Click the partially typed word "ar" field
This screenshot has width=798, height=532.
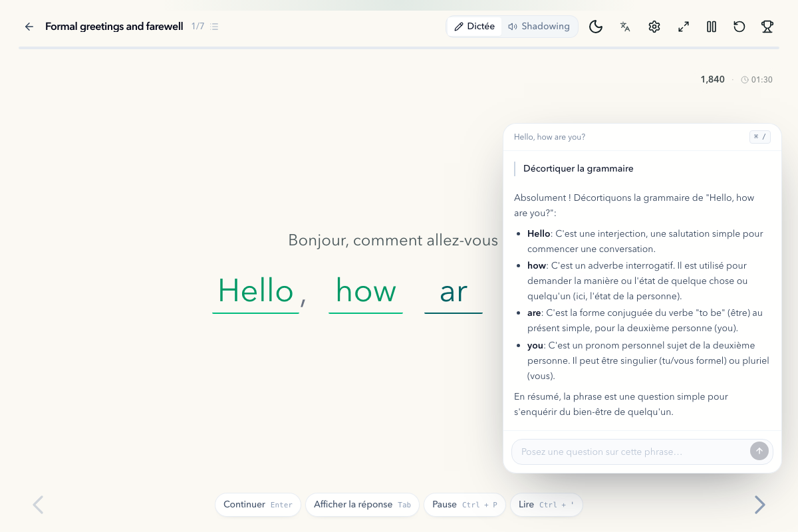tap(454, 291)
